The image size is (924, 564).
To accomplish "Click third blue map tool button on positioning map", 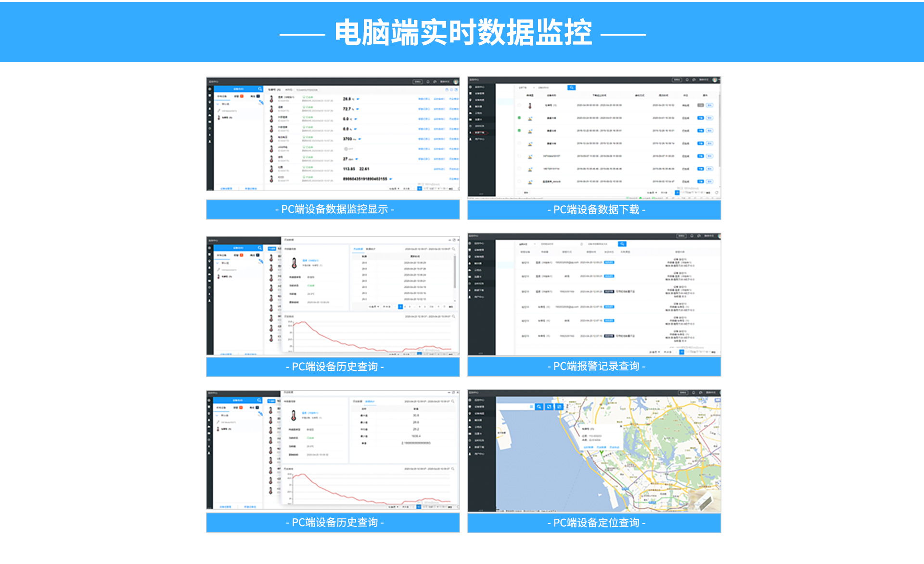I will (x=559, y=407).
